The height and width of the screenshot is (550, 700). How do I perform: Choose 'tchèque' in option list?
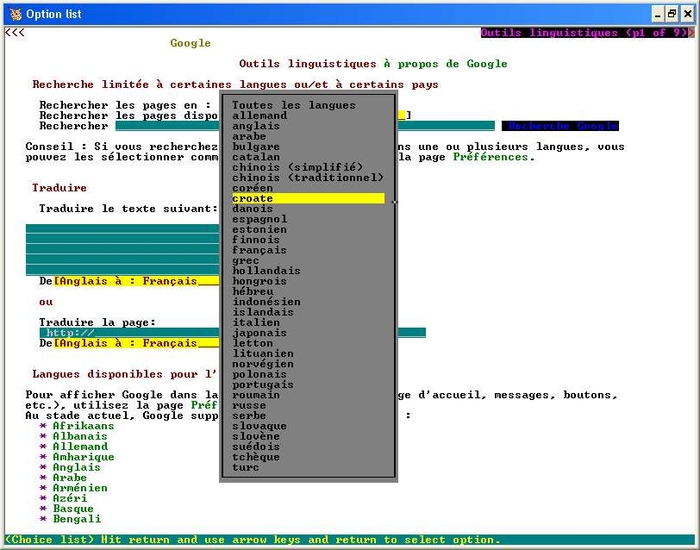256,457
